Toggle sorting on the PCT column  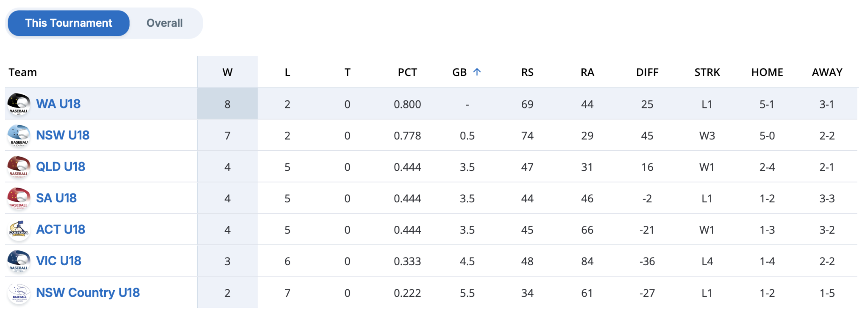click(x=407, y=72)
